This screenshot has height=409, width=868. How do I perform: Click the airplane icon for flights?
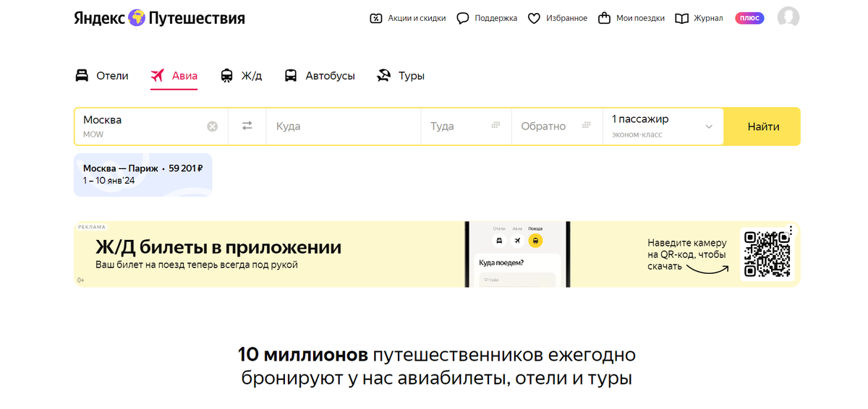[x=158, y=76]
